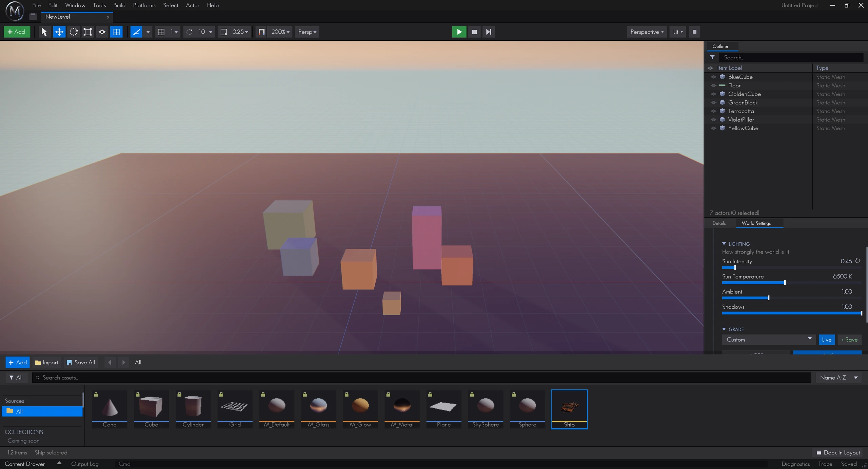868x469 pixels.
Task: Focus the Search assets field
Action: [x=421, y=378]
